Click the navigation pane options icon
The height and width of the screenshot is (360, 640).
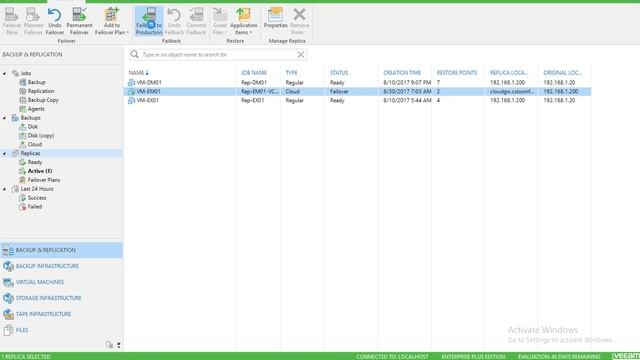[x=119, y=345]
